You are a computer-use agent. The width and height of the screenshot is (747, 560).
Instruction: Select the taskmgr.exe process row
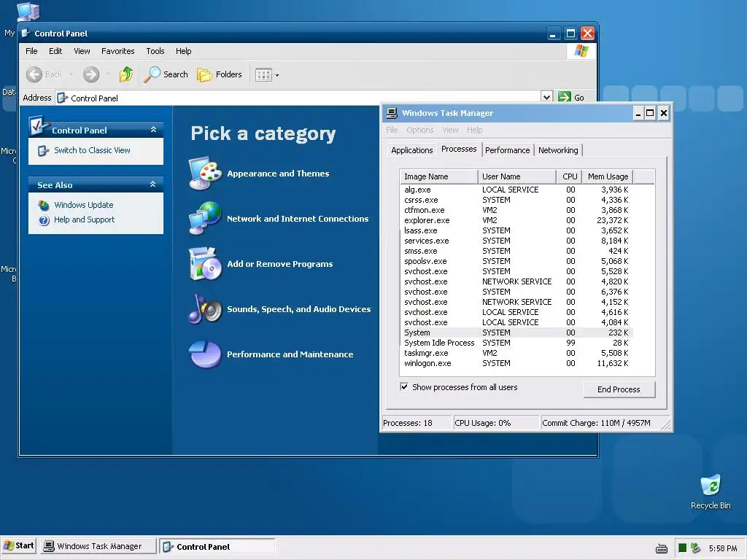pyautogui.click(x=516, y=353)
